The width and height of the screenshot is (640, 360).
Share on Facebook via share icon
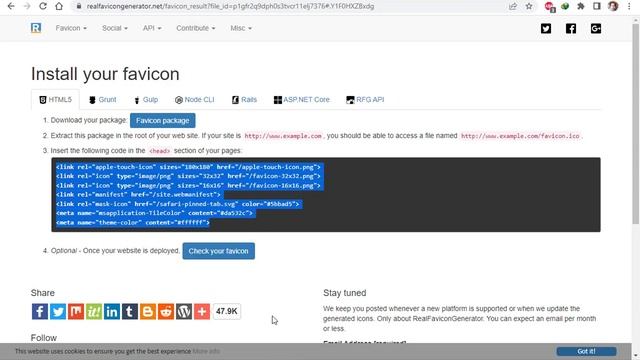point(40,311)
